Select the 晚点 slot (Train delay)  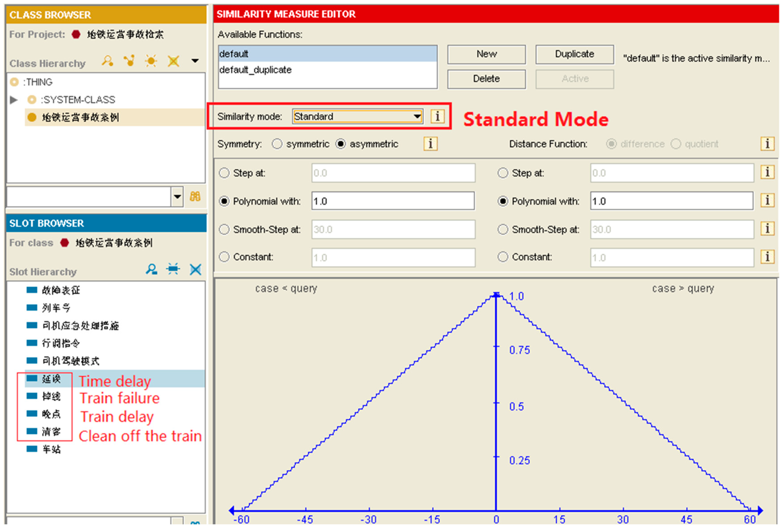[x=51, y=414]
